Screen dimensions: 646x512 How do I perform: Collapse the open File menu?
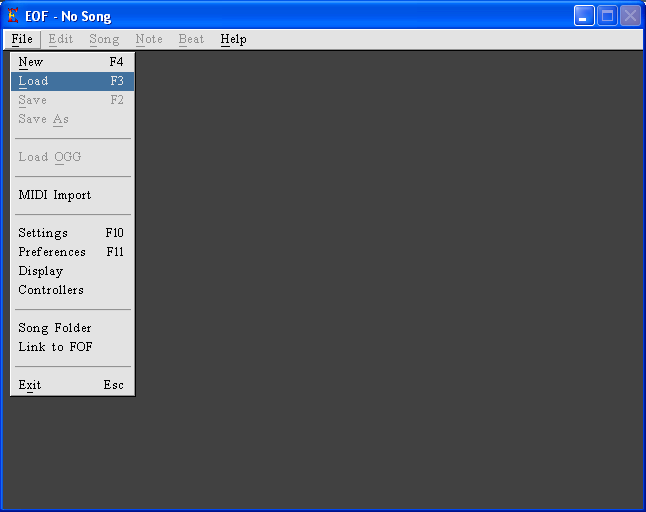[22, 39]
